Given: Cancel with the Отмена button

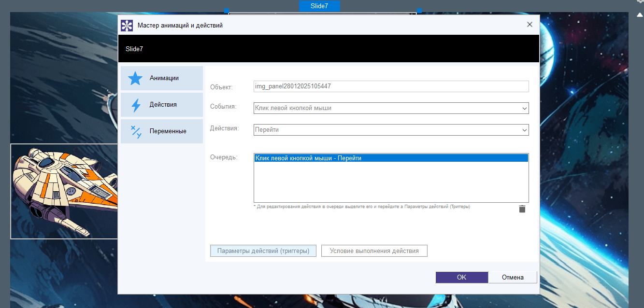Looking at the screenshot, I should pyautogui.click(x=513, y=277).
